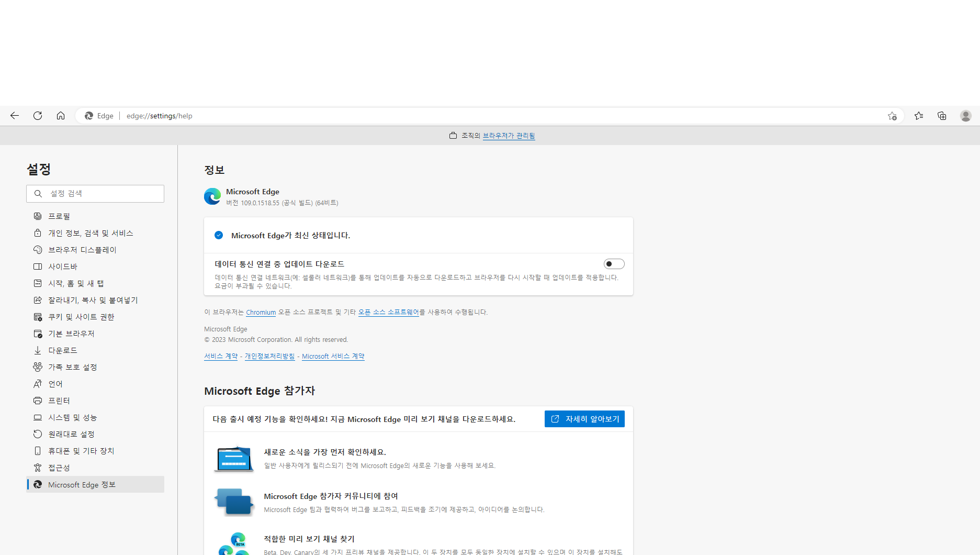The width and height of the screenshot is (980, 555).
Task: Click the 설정 검색 input field
Action: tap(95, 194)
